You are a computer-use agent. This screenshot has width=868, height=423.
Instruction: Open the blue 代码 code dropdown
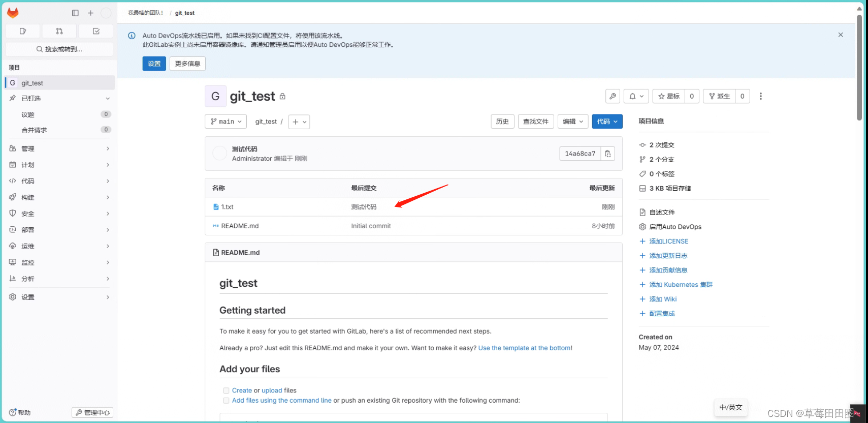[x=607, y=122]
